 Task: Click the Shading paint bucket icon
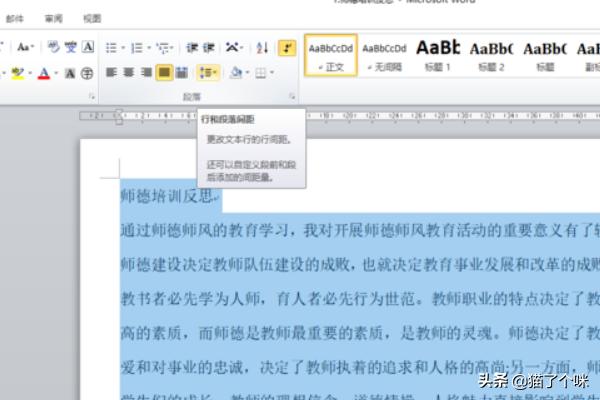click(x=236, y=72)
